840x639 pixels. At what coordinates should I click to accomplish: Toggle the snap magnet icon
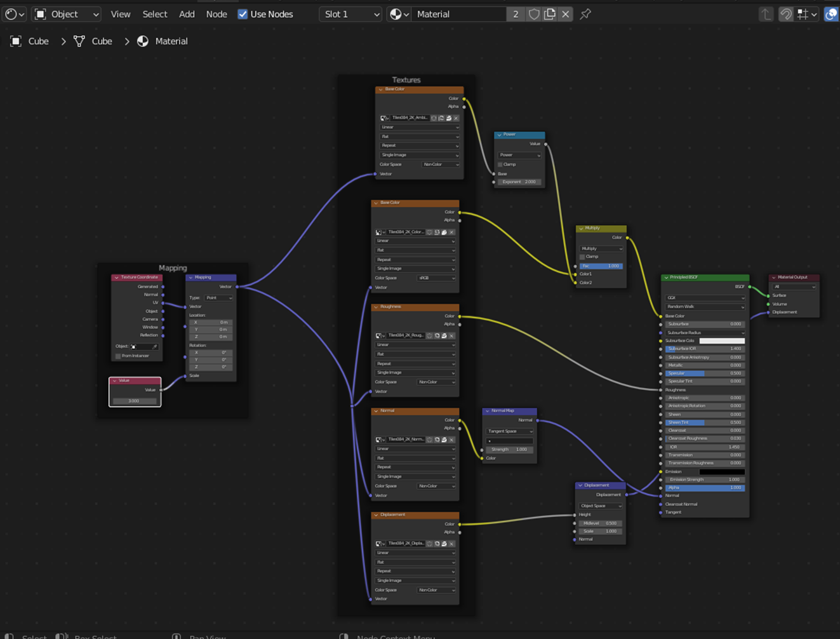pyautogui.click(x=786, y=14)
